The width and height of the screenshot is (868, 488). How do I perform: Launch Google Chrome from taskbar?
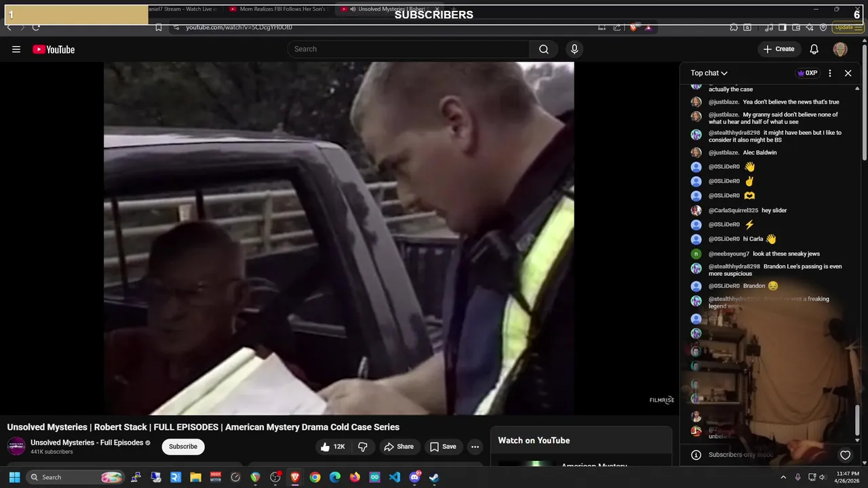[x=315, y=477]
